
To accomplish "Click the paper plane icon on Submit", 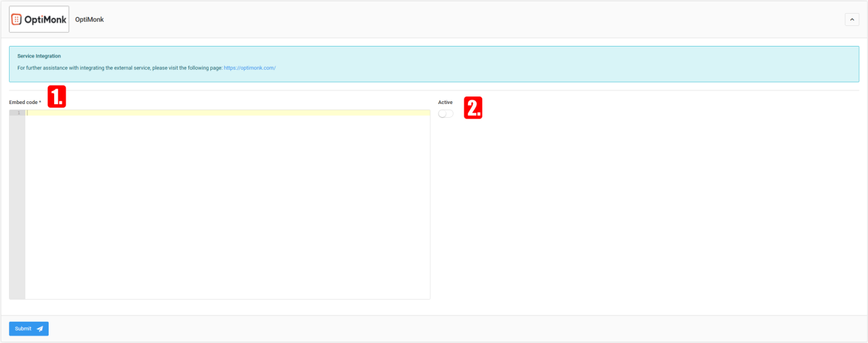I will pyautogui.click(x=40, y=329).
